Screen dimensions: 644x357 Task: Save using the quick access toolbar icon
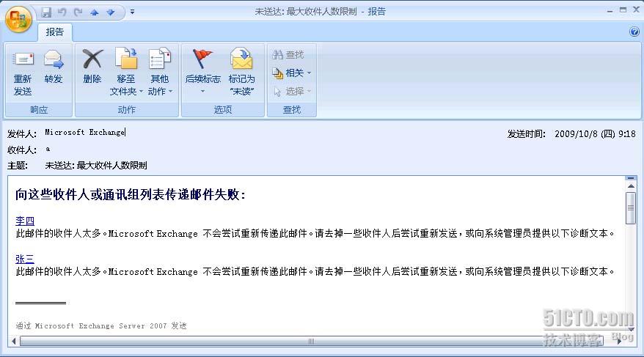point(46,12)
